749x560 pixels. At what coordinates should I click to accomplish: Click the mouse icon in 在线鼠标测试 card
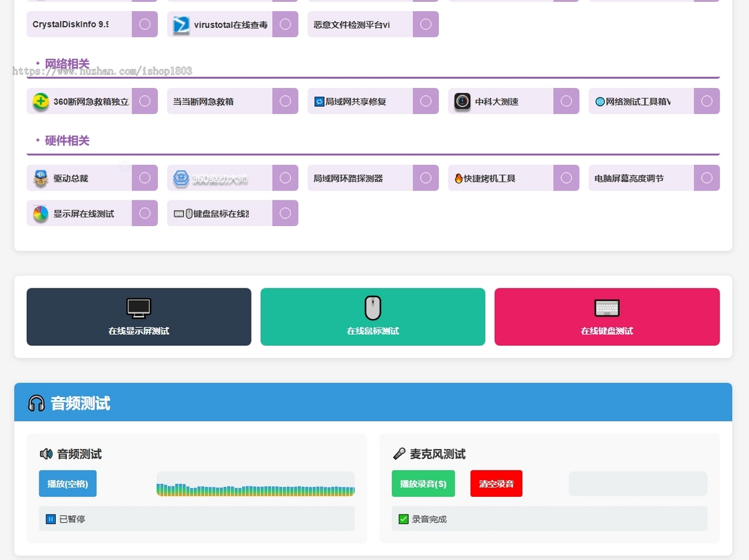pos(373,308)
